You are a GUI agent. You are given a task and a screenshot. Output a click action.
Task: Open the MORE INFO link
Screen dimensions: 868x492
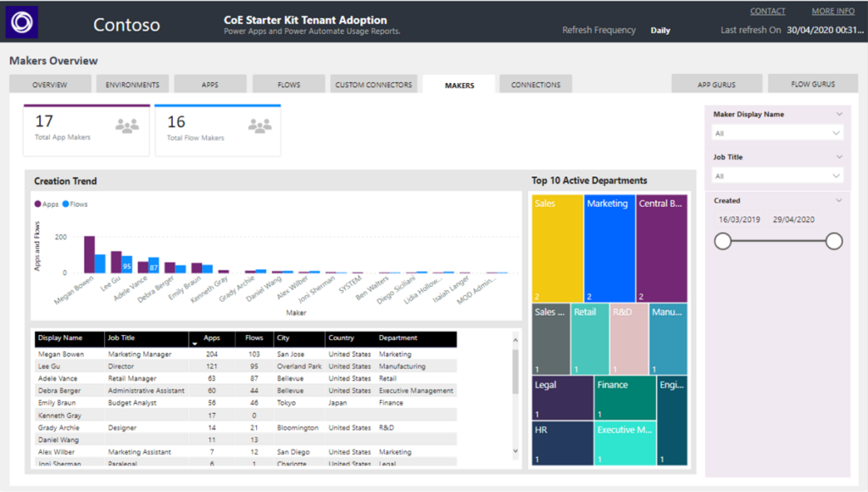832,10
